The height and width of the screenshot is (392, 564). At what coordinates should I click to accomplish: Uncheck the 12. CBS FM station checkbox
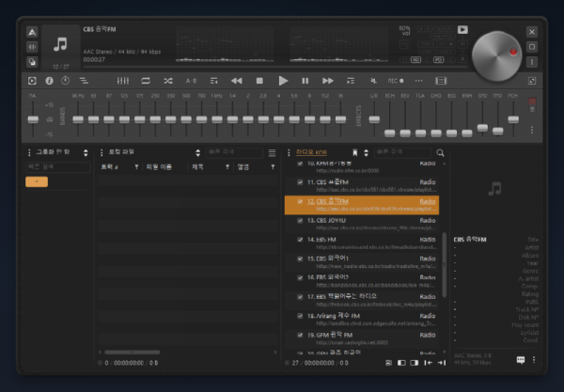pyautogui.click(x=300, y=201)
